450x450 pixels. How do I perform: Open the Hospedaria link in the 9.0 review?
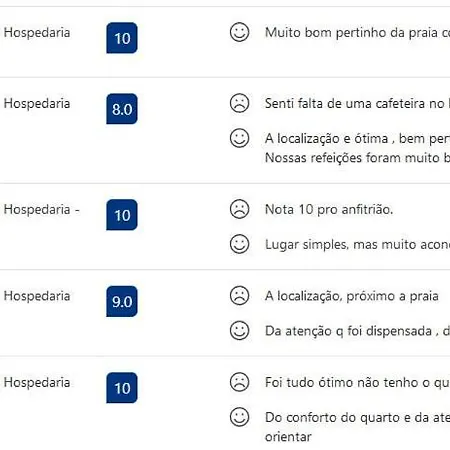[37, 296]
